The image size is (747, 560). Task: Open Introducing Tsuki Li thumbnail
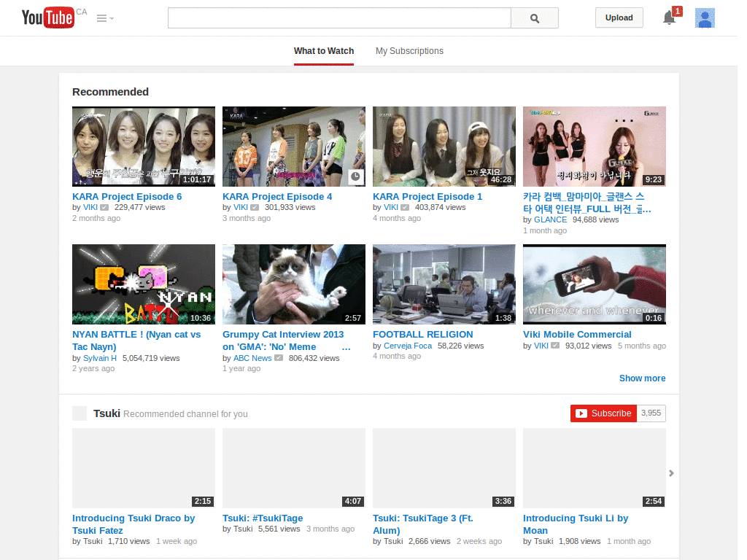[x=594, y=468]
